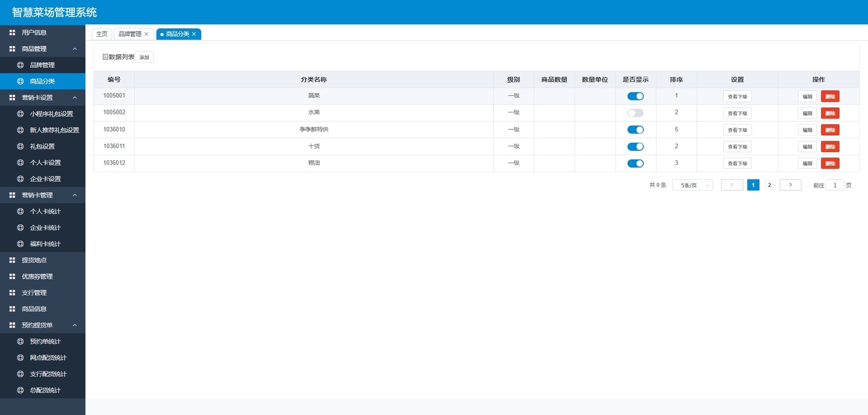Collapse the 商品管理 menu section
The image size is (868, 415).
(x=75, y=49)
